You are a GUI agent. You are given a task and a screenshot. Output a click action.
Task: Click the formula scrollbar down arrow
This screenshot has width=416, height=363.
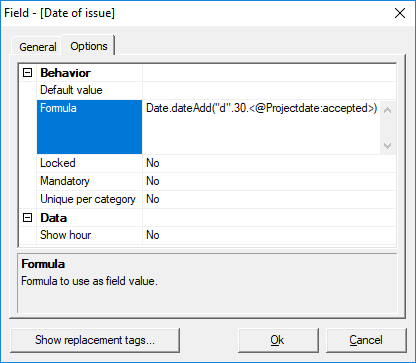click(388, 145)
